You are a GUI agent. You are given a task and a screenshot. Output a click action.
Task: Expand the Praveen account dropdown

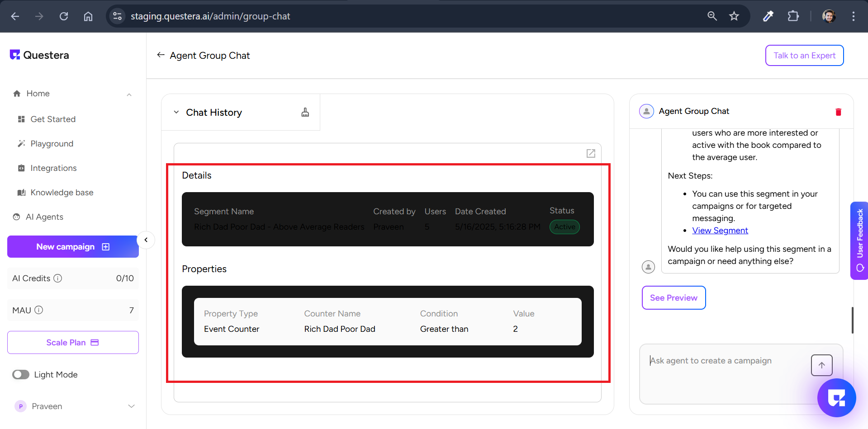coord(132,406)
